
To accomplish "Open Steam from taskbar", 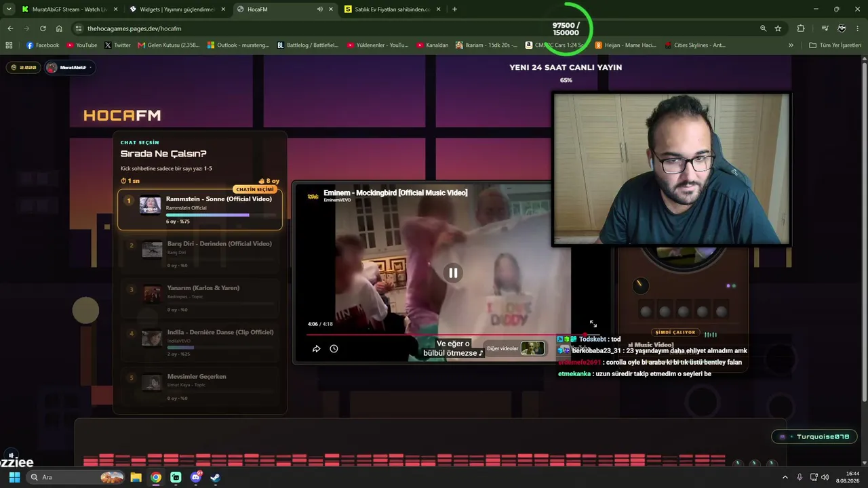I will click(x=215, y=477).
